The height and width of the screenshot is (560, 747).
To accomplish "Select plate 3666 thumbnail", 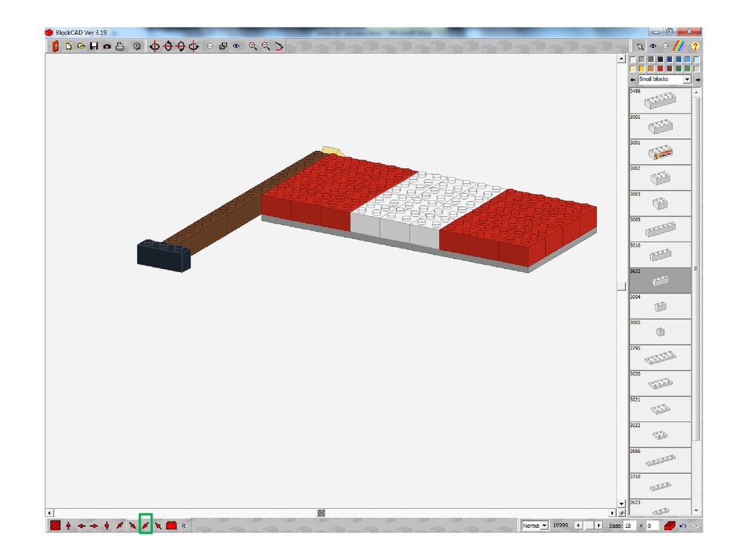I will pos(660,461).
